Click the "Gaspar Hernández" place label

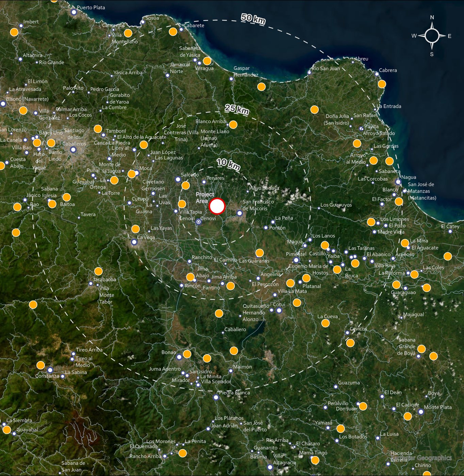pyautogui.click(x=246, y=71)
